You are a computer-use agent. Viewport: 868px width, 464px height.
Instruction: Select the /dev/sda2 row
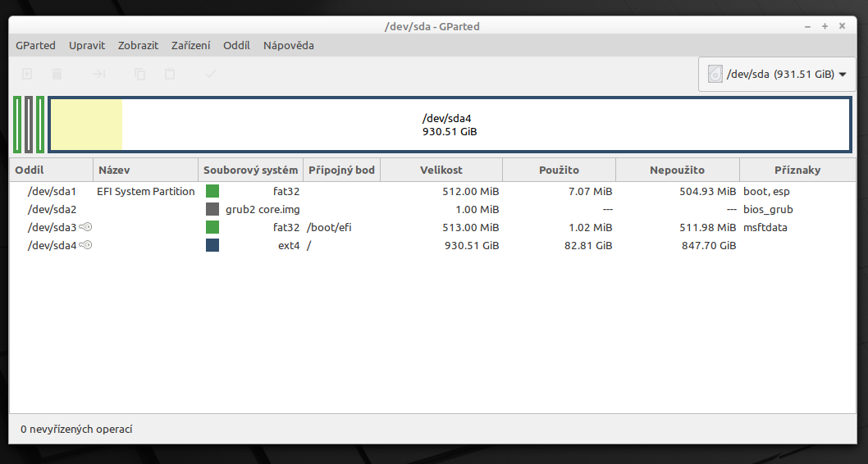click(x=433, y=209)
